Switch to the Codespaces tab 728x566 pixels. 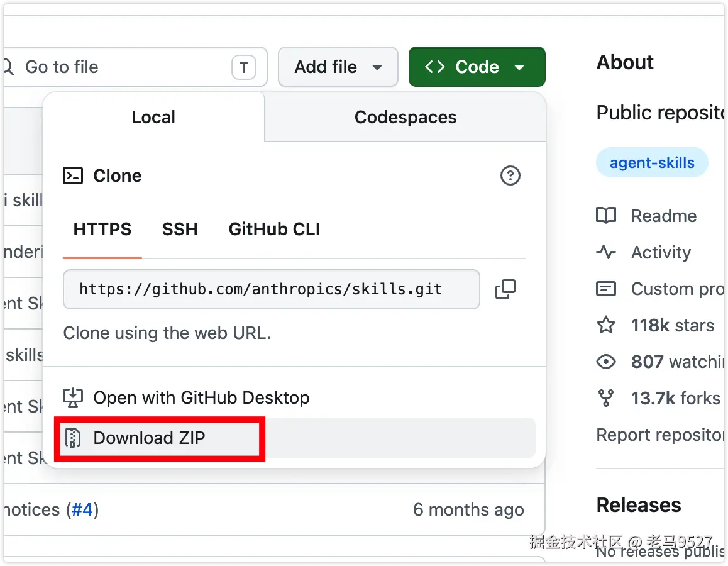[x=405, y=117]
